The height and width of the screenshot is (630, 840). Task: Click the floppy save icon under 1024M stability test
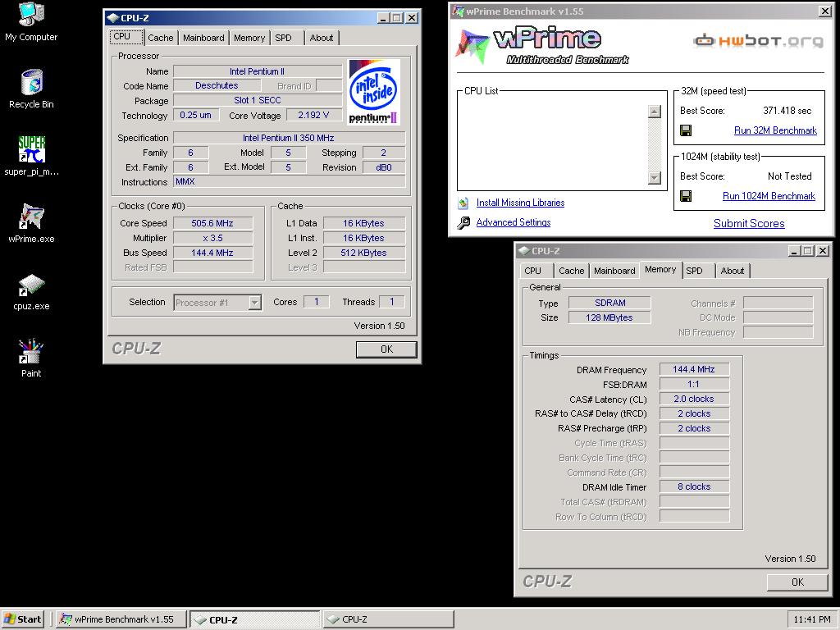coord(686,196)
